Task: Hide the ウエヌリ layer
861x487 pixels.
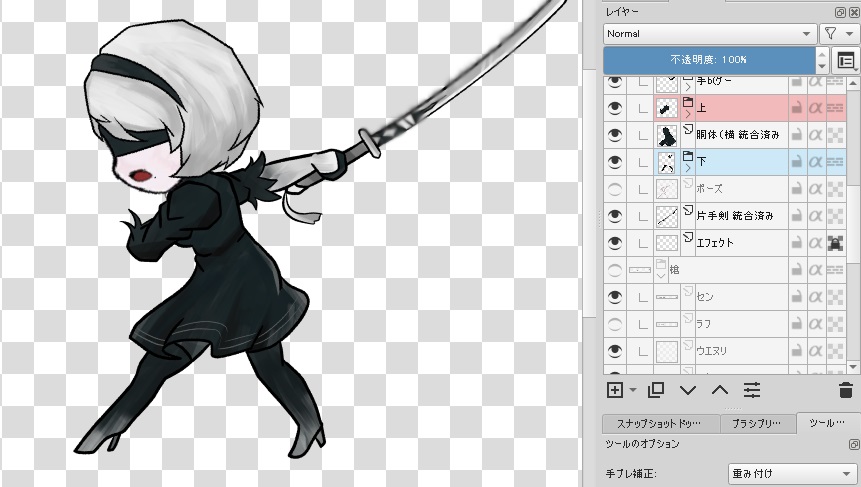Action: pos(614,351)
